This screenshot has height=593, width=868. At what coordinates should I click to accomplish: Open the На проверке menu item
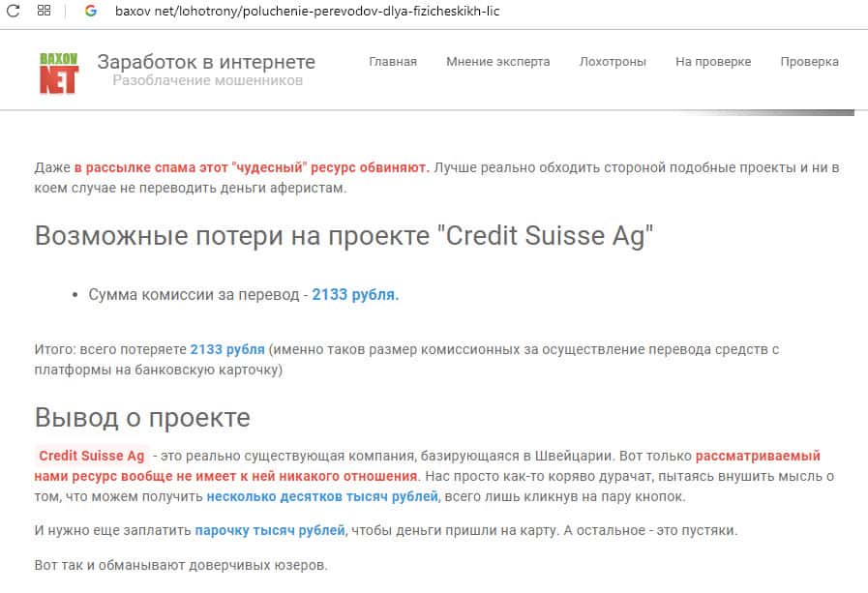click(x=713, y=62)
